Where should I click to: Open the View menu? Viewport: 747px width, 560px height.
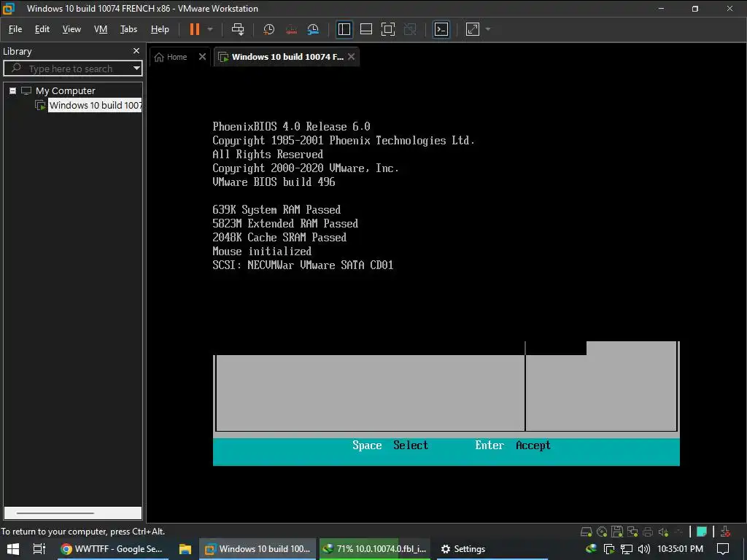pos(71,29)
